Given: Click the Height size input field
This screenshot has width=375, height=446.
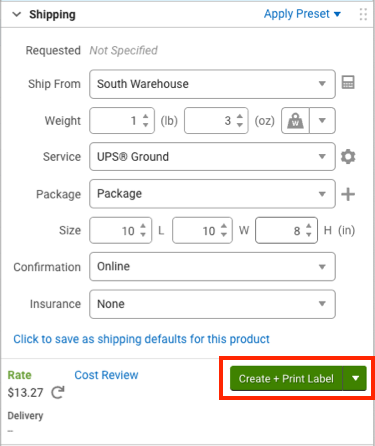Looking at the screenshot, I should (x=286, y=230).
